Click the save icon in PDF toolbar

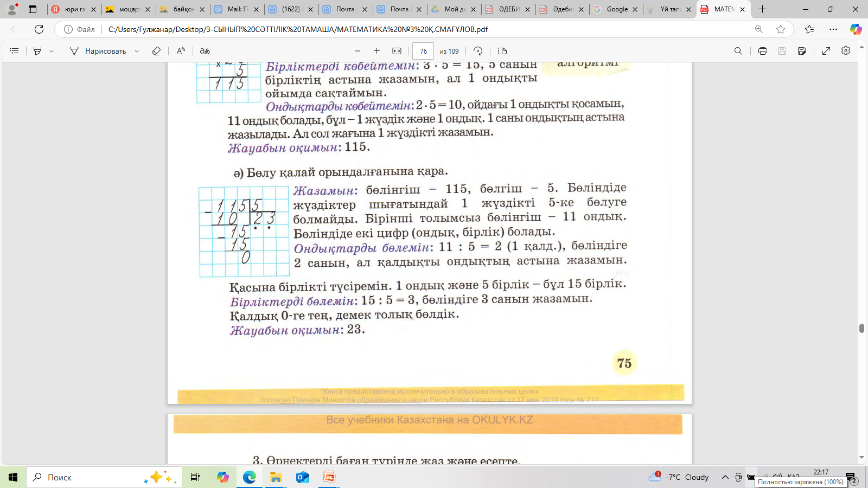pyautogui.click(x=782, y=51)
